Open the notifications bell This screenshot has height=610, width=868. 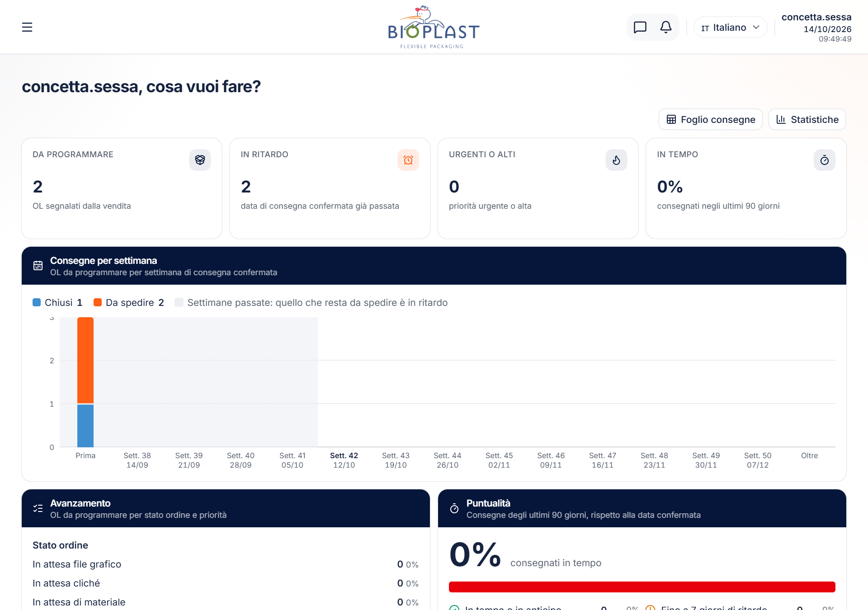[665, 27]
